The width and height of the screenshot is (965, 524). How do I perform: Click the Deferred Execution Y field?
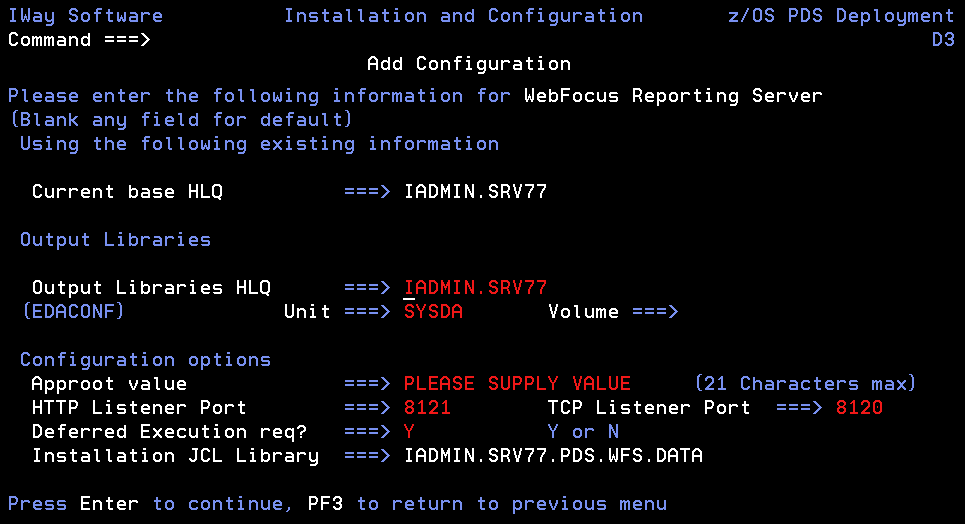click(x=409, y=432)
